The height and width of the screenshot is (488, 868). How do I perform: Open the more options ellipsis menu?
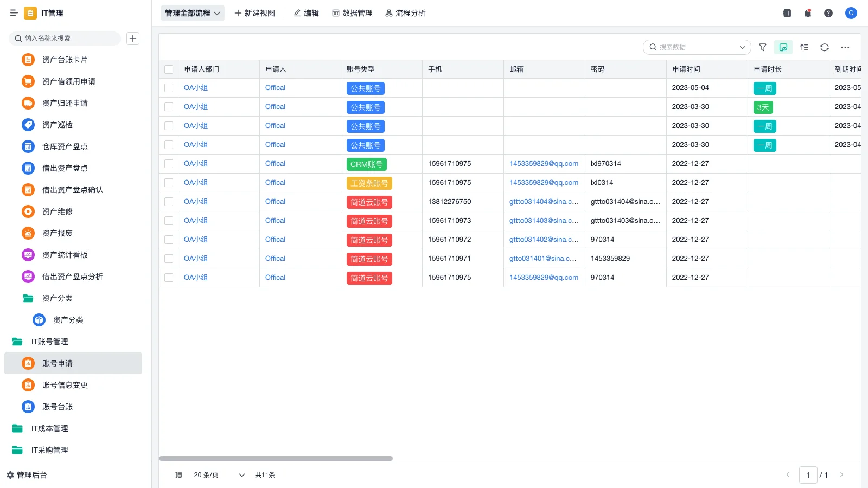(845, 47)
